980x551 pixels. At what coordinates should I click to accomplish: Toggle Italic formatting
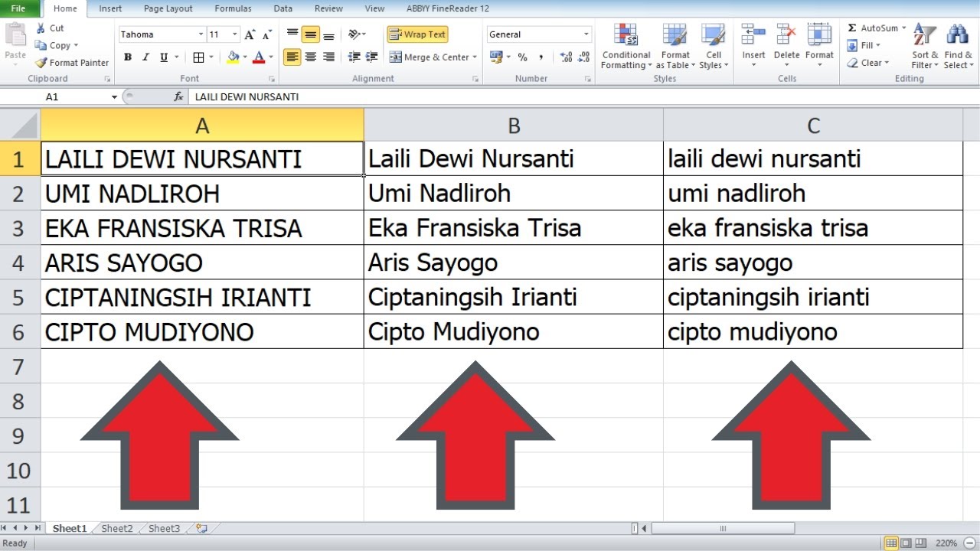coord(145,57)
